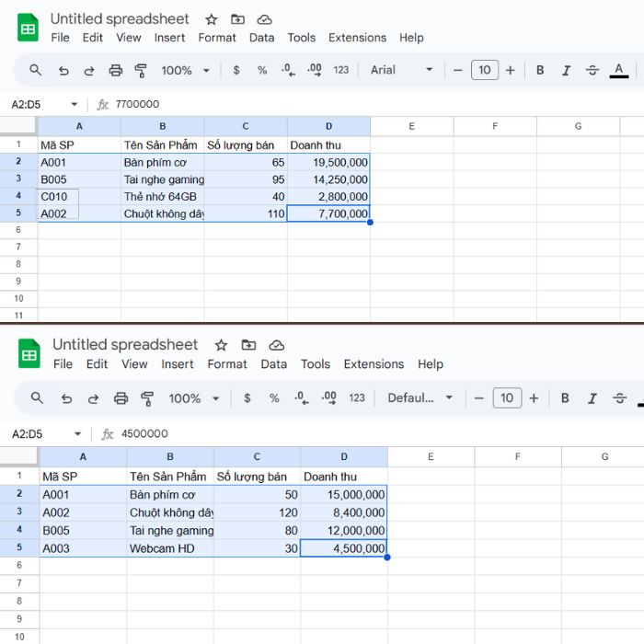Screen dimensions: 644x644
Task: Decrease decimal places in the bottom spreadsheet
Action: 302,398
